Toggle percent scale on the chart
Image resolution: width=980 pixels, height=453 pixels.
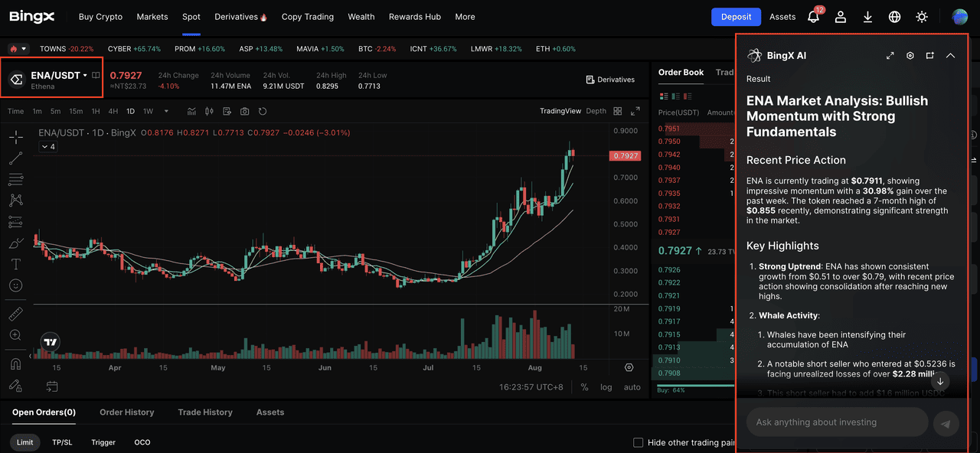[585, 387]
